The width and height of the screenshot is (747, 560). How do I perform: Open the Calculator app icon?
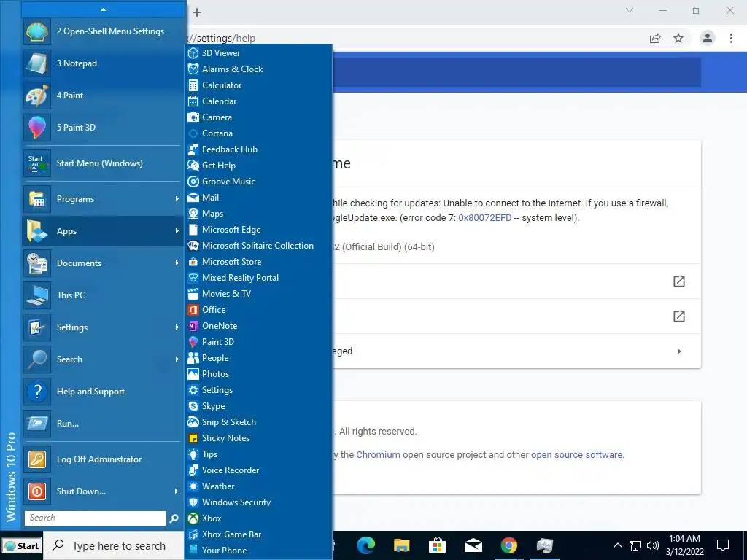click(x=193, y=85)
